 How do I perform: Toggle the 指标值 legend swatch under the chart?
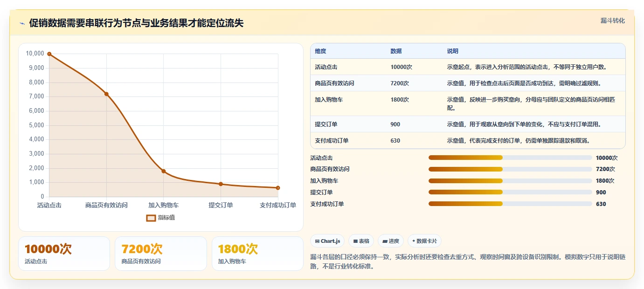click(x=151, y=218)
